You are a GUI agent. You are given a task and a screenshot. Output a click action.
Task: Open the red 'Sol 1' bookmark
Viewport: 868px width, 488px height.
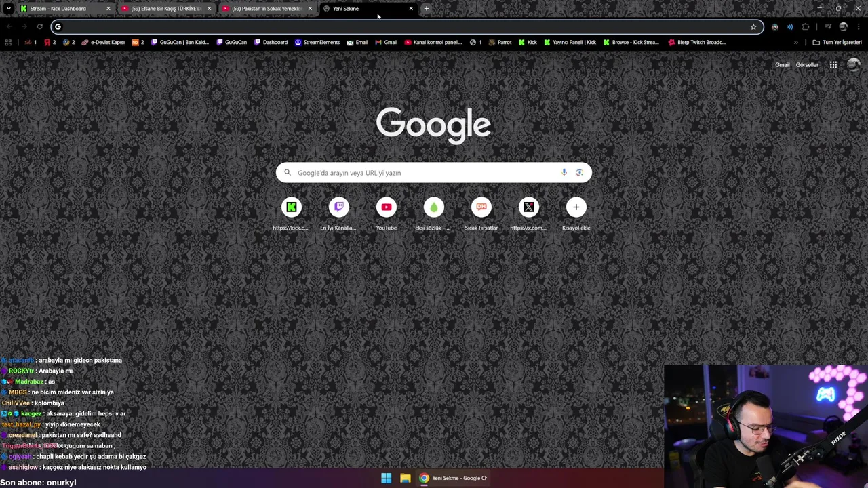[31, 42]
